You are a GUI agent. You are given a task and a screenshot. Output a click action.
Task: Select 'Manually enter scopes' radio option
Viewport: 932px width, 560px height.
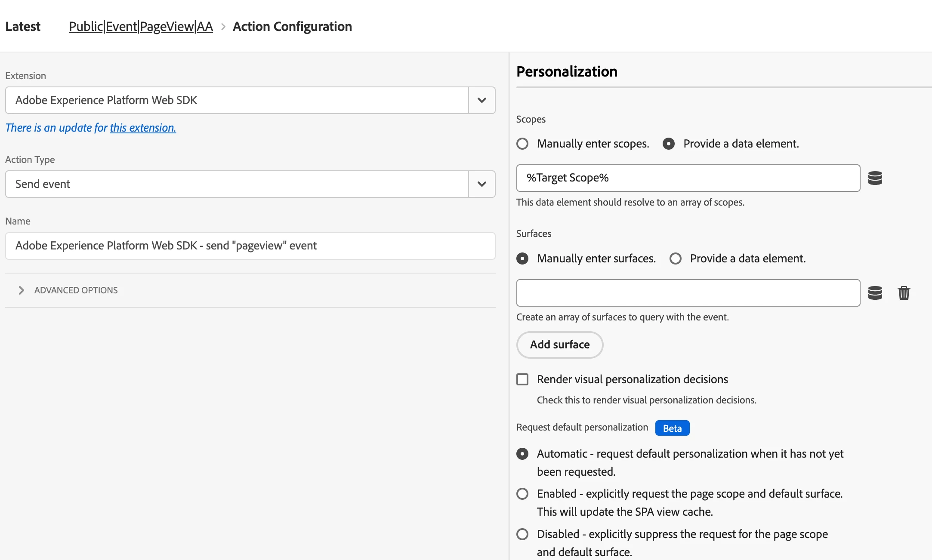click(x=522, y=144)
